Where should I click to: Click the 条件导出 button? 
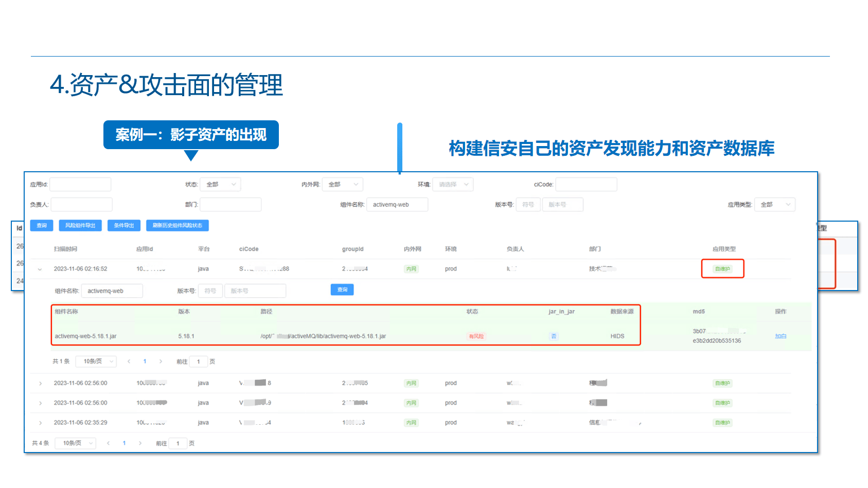point(124,225)
